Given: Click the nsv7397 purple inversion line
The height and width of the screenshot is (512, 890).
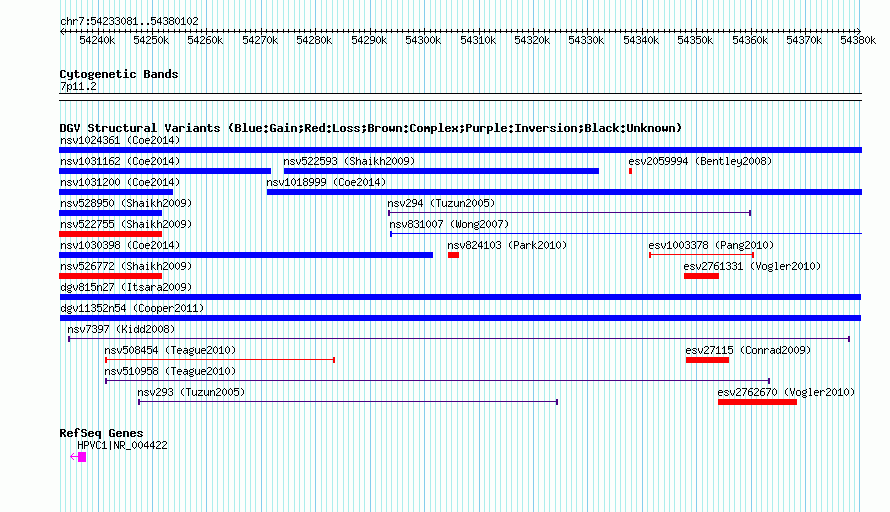Looking at the screenshot, I should tap(459, 339).
